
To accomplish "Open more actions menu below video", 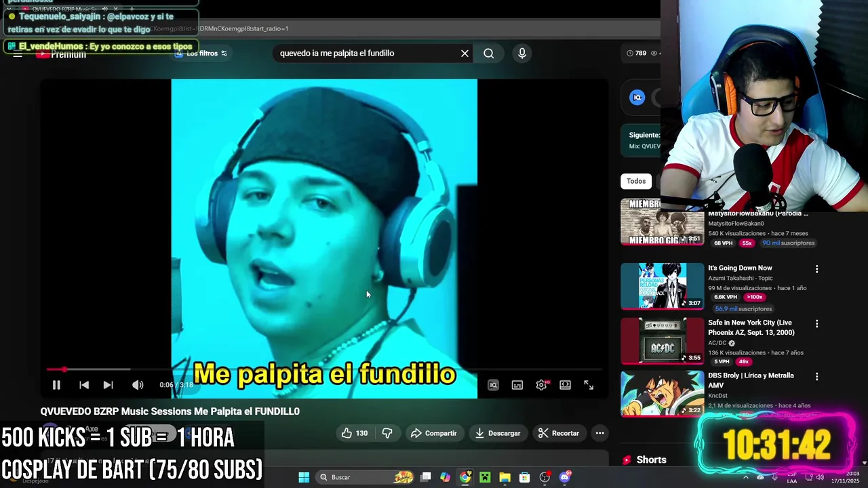I will tap(599, 433).
